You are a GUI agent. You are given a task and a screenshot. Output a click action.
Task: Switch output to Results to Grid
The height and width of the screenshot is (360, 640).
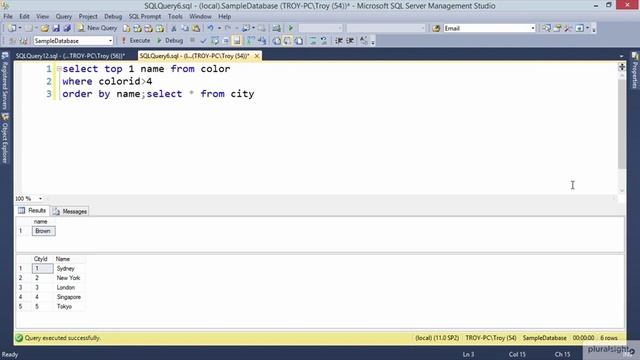point(288,41)
